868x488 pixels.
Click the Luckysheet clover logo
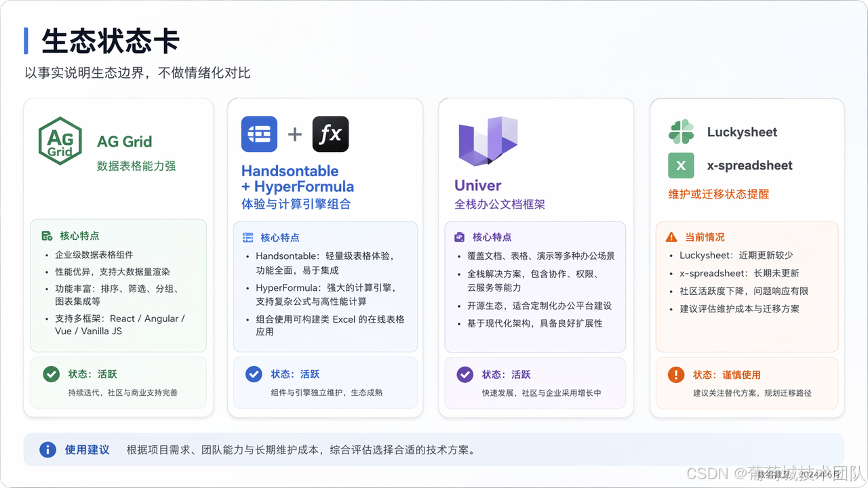681,132
